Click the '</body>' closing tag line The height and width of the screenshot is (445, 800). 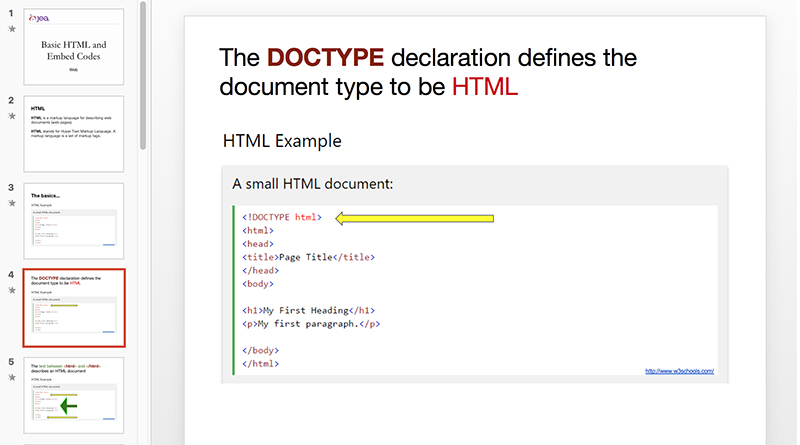tap(260, 351)
